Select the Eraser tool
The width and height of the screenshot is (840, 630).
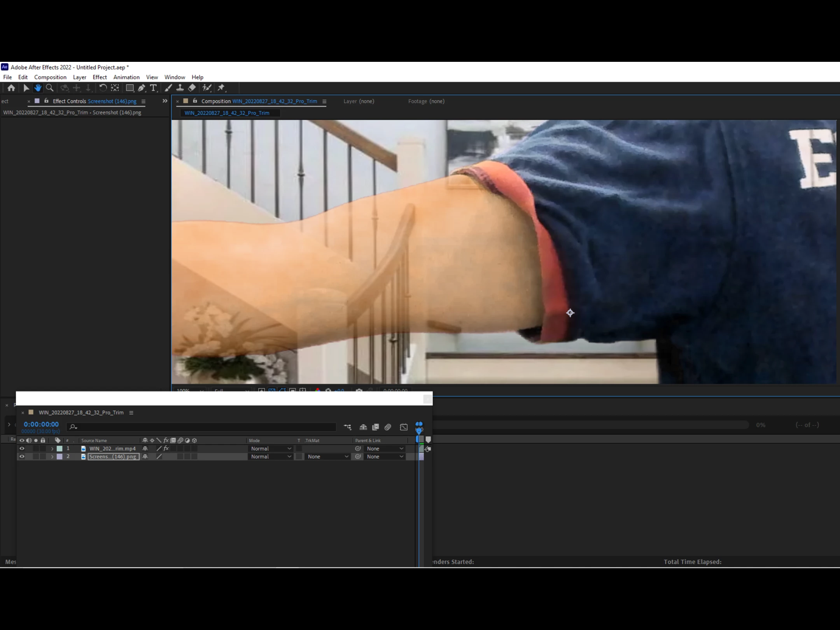192,88
